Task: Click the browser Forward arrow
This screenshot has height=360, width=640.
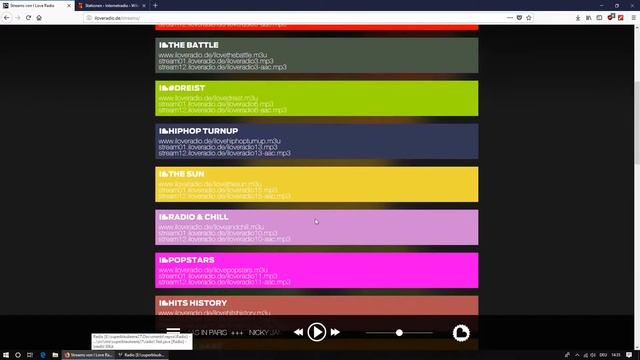Action: (x=18, y=18)
